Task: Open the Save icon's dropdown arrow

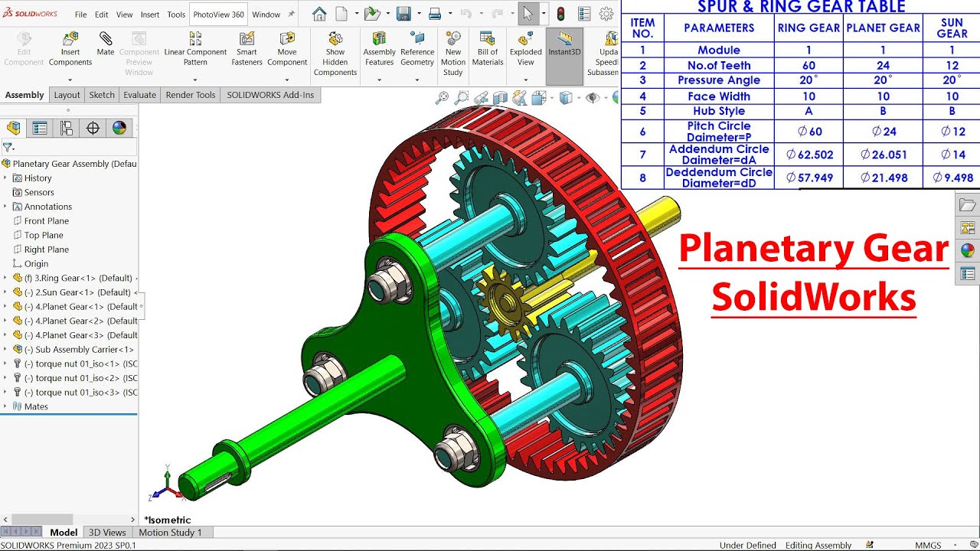Action: click(418, 14)
